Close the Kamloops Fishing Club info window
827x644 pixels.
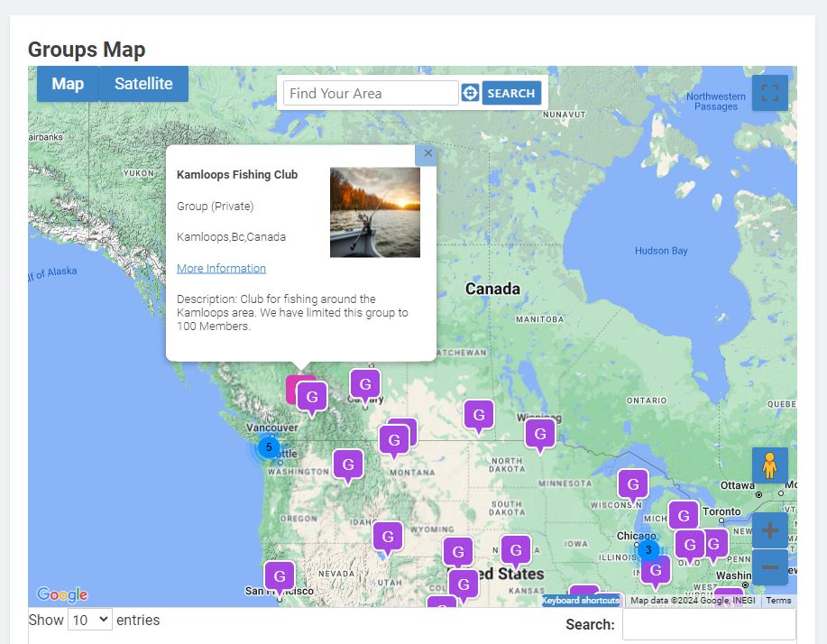(427, 153)
